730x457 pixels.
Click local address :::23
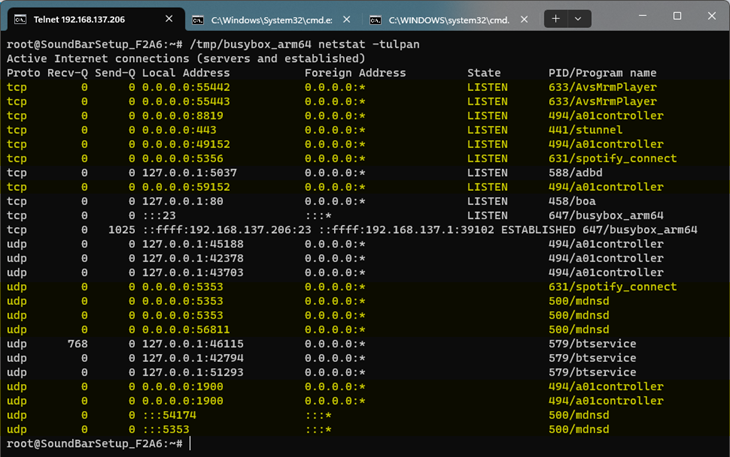pos(159,216)
